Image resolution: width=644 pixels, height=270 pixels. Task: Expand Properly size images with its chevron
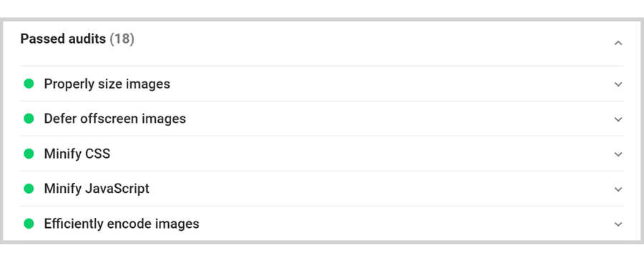pos(618,84)
